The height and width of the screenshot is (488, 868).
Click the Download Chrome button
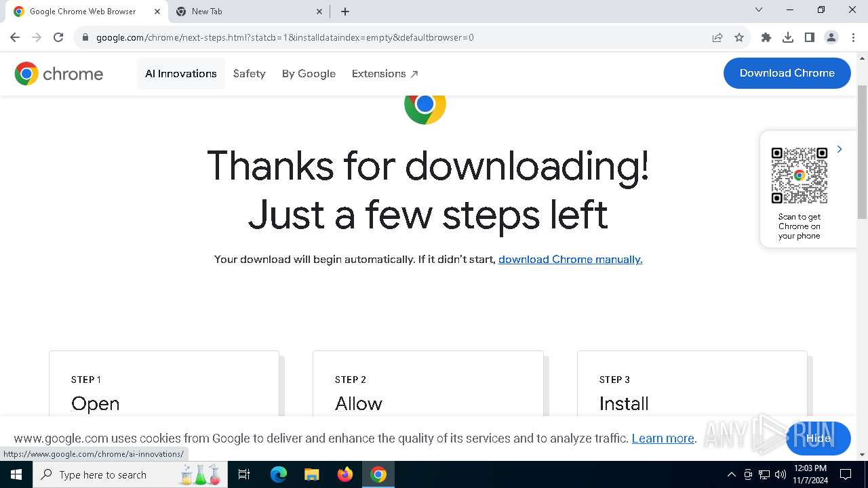787,73
